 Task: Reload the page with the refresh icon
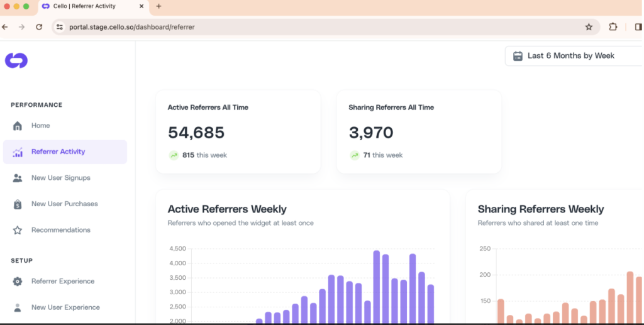pos(39,27)
